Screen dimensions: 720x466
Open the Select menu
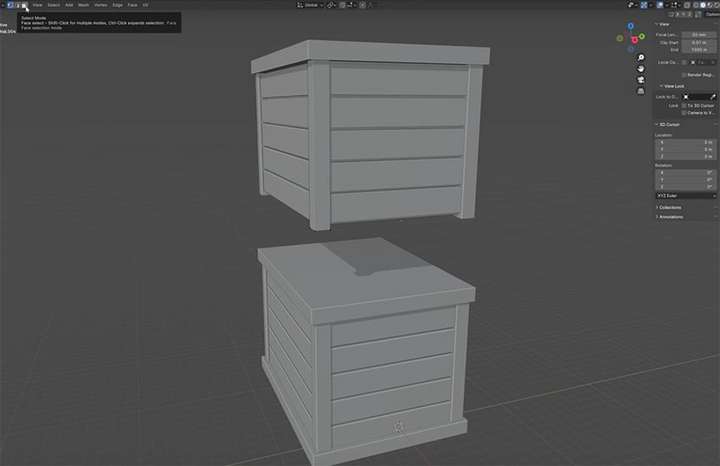(54, 5)
